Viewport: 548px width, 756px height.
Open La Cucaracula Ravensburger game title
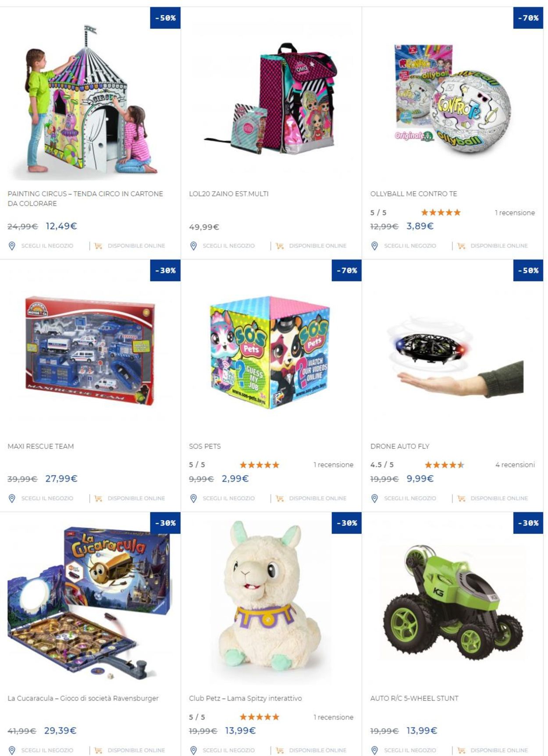click(x=83, y=698)
